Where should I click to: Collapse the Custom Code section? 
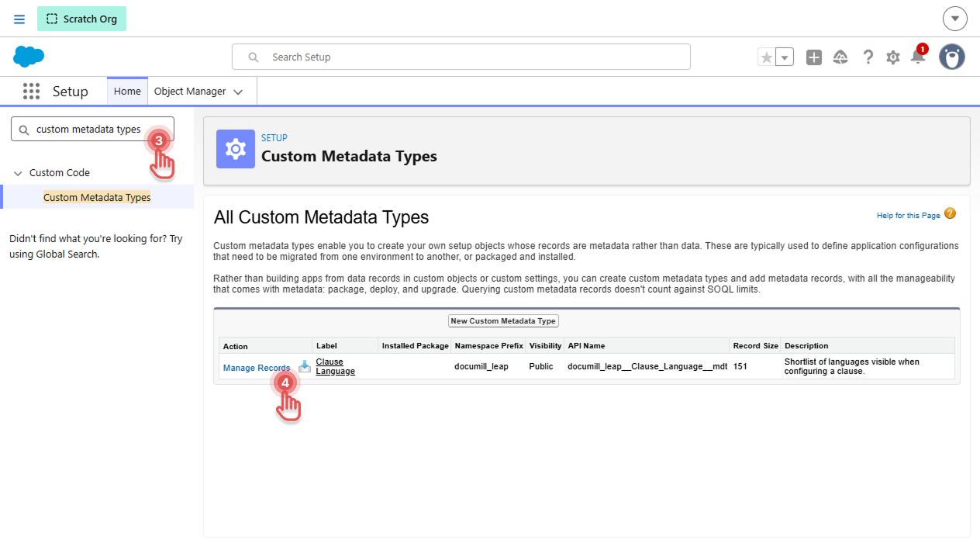point(19,173)
